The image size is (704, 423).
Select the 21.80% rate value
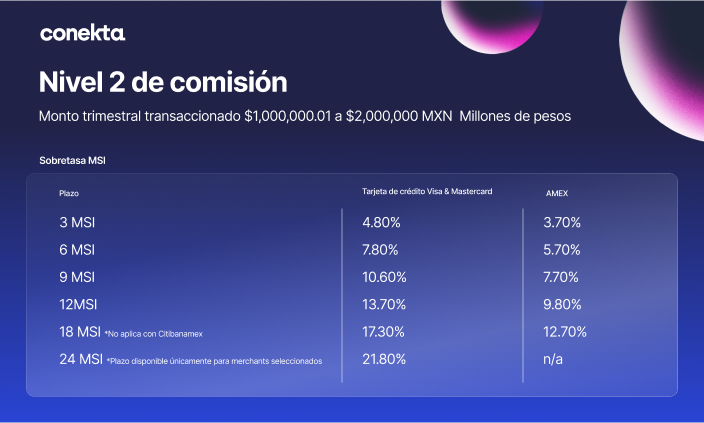tap(384, 359)
